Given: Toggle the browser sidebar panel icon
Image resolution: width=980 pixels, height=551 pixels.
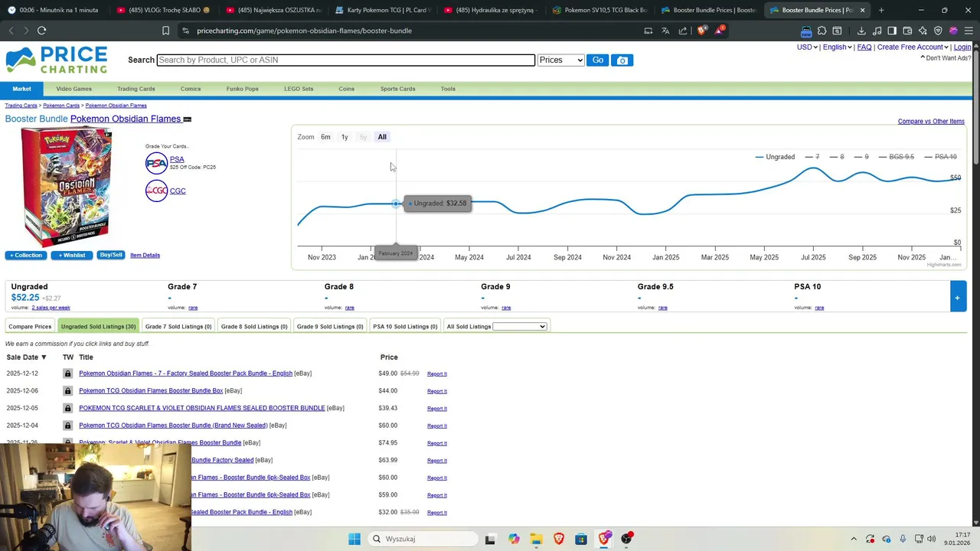Looking at the screenshot, I should [x=892, y=31].
